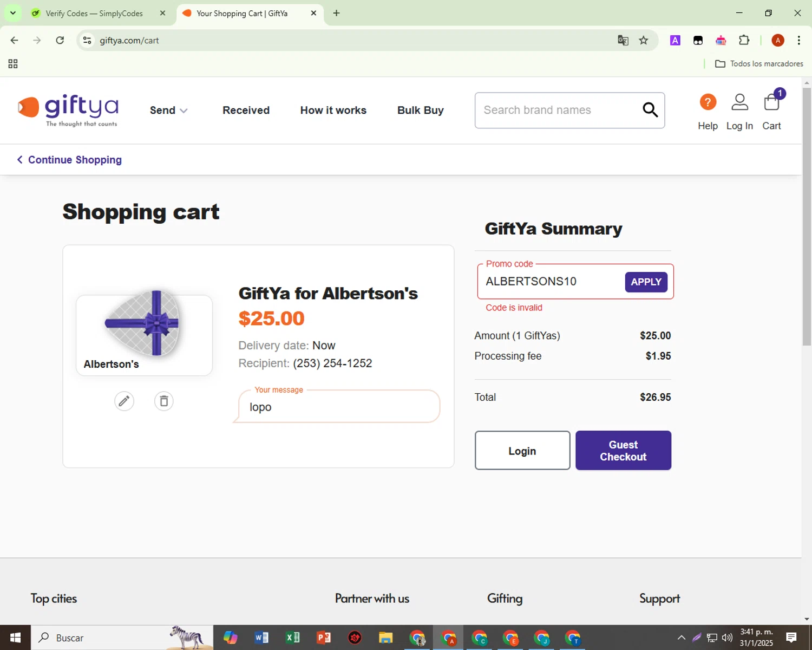Expand the Send dropdown menu
Image resolution: width=812 pixels, height=650 pixels.
168,110
